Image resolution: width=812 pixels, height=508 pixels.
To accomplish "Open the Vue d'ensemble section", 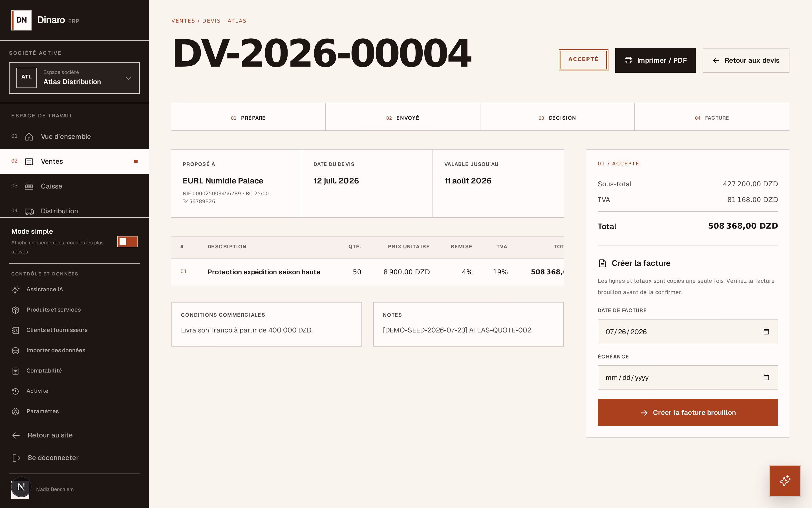I will pos(74,137).
